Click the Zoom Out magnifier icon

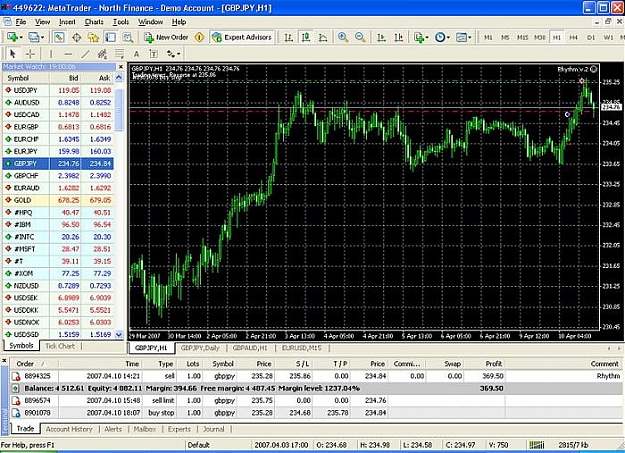(x=360, y=37)
